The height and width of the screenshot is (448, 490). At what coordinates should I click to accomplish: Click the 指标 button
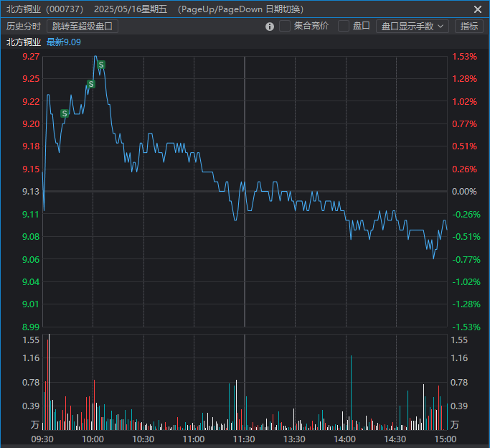[x=469, y=27]
